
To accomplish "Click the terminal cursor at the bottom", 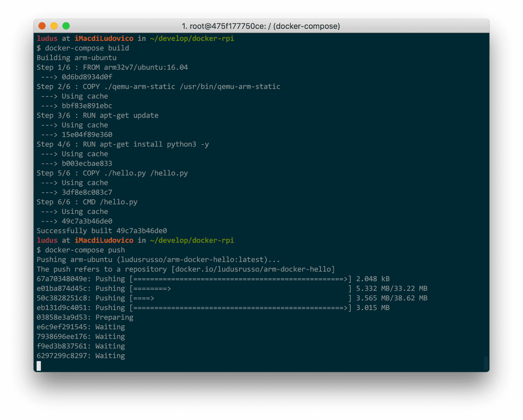I will 39,366.
